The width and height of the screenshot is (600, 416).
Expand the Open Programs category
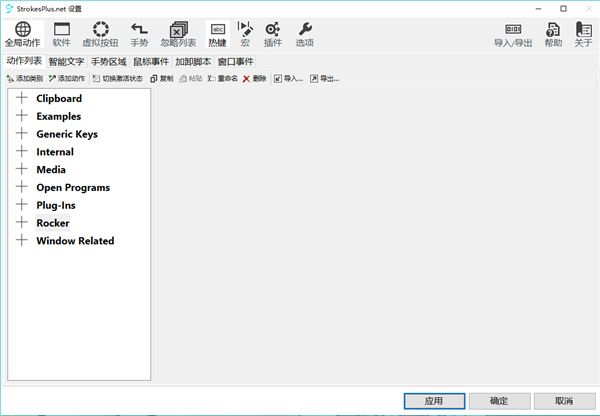[22, 187]
